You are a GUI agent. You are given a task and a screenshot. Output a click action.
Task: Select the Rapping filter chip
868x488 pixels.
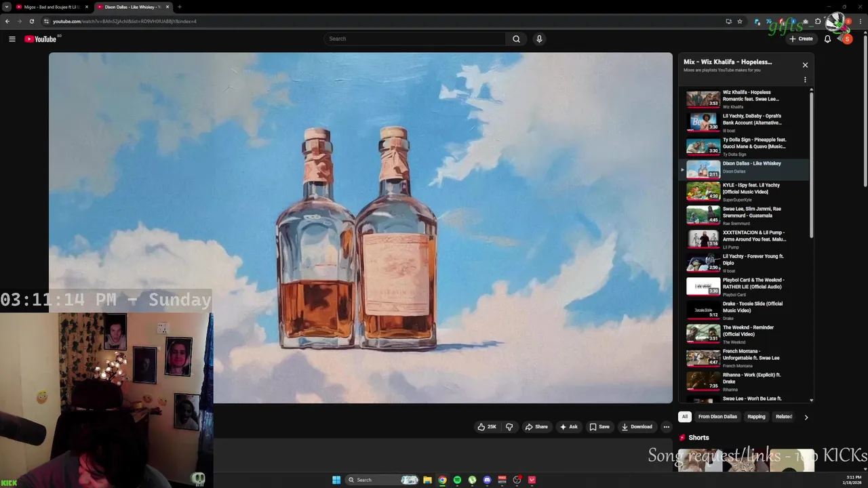click(756, 417)
